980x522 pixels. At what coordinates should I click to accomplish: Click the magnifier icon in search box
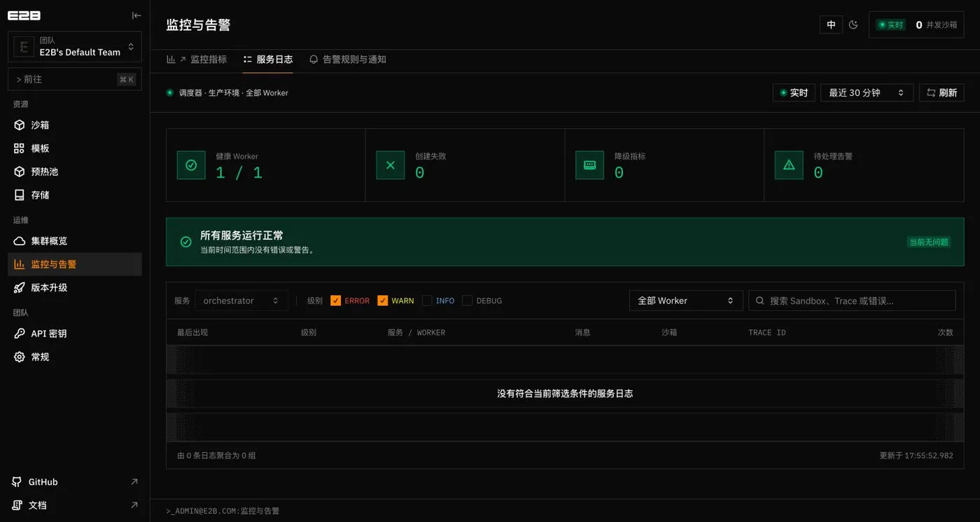tap(759, 301)
